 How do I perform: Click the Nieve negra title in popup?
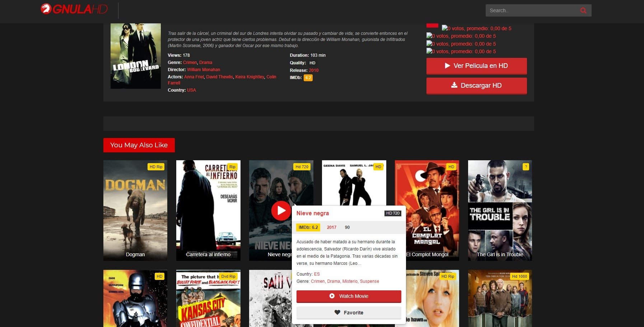(x=313, y=213)
